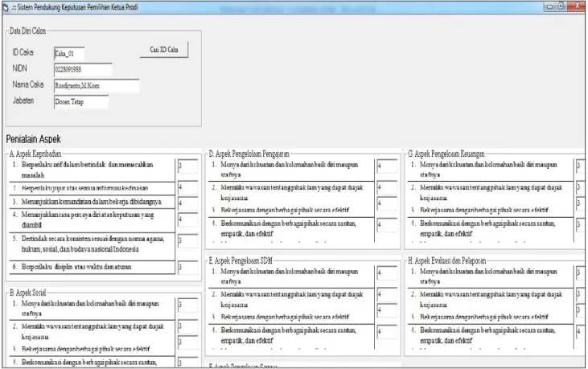Click the A. Aspek Kepribadian group title
The width and height of the screenshot is (588, 369).
click(35, 154)
